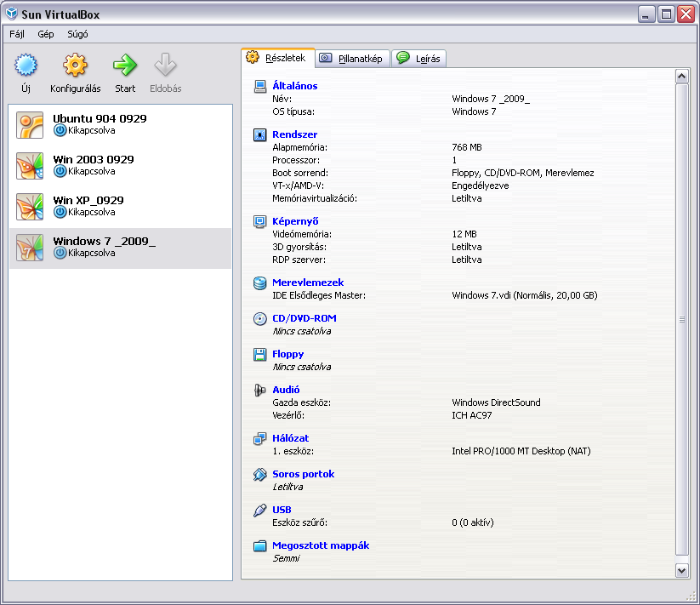This screenshot has width=700, height=605.
Task: Click 'Intel PRO/1000 MT Desktop (NAT)' value
Action: pyautogui.click(x=521, y=451)
